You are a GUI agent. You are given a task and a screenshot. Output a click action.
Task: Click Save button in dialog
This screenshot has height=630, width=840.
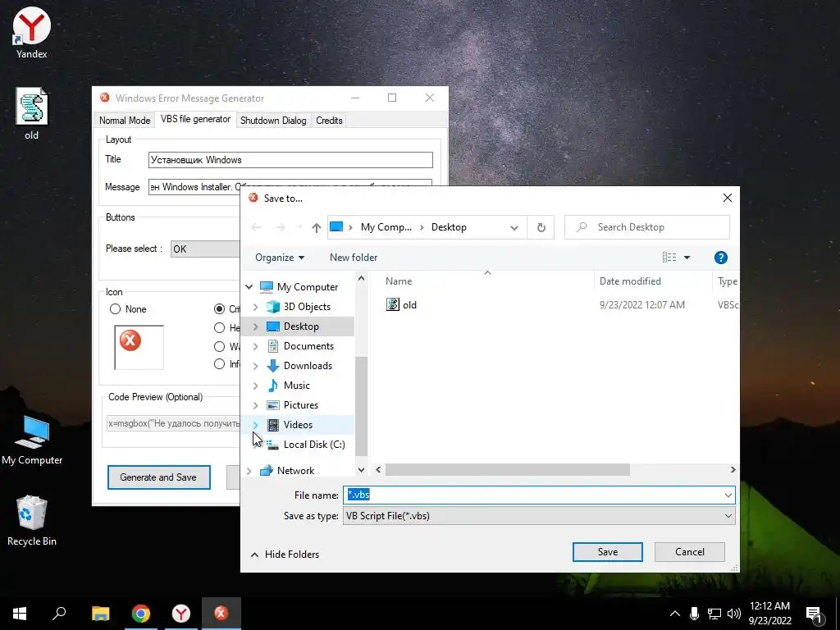tap(608, 552)
